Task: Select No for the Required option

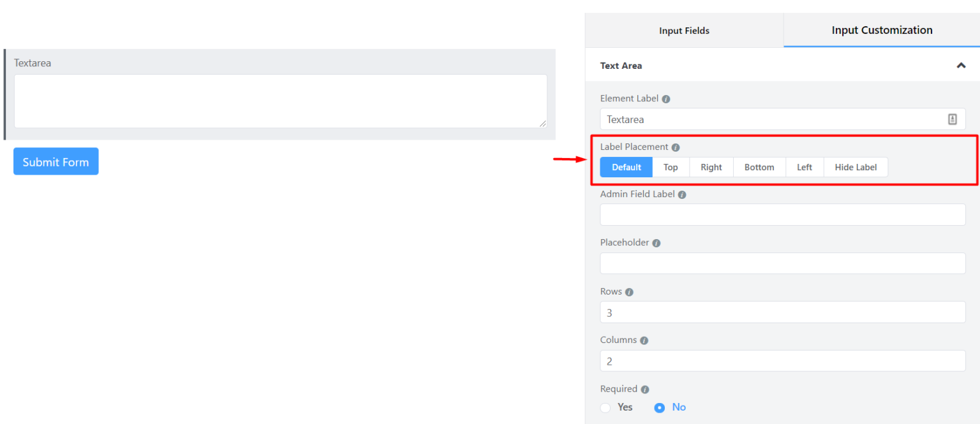Action: [x=659, y=407]
